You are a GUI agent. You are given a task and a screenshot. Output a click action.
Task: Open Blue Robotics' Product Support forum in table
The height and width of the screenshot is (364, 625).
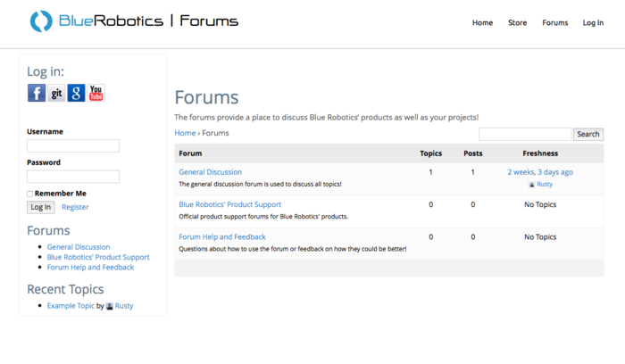coord(229,204)
